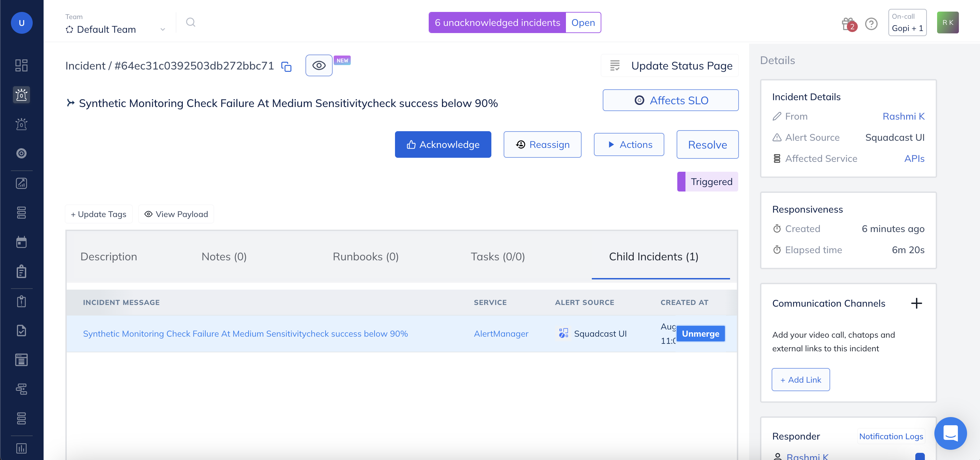Open the SLO target icon in sidebar
Screen dimensions: 980x460
point(21,153)
